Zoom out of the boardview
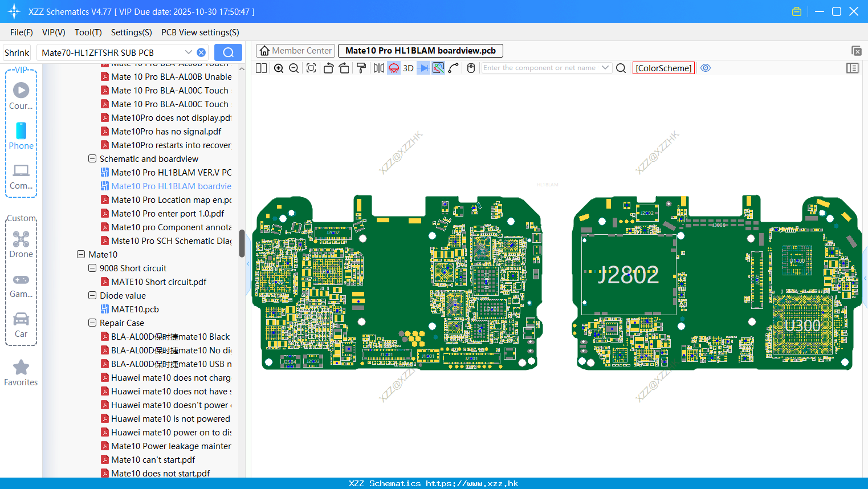 pos(294,68)
